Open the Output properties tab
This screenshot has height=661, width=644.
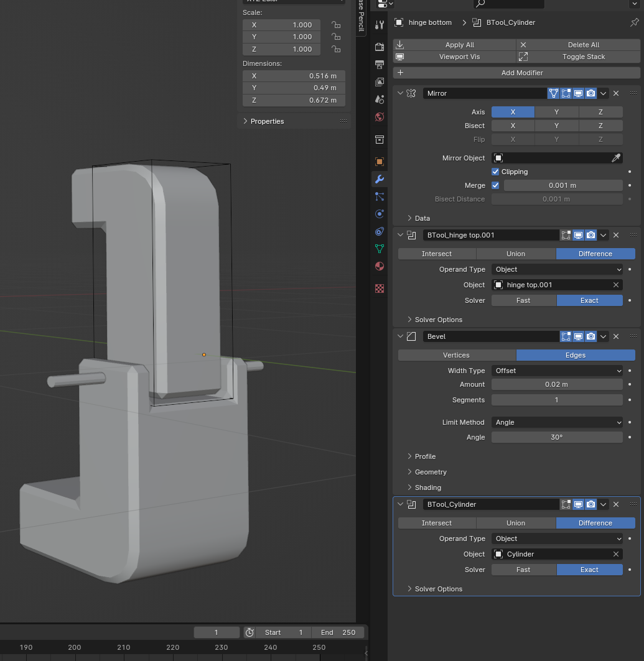tap(380, 65)
